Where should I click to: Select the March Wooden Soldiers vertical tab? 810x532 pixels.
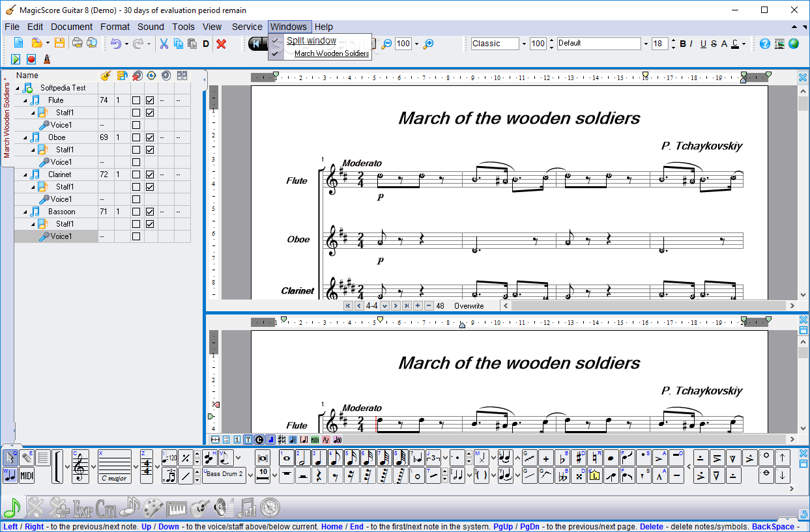tap(7, 119)
